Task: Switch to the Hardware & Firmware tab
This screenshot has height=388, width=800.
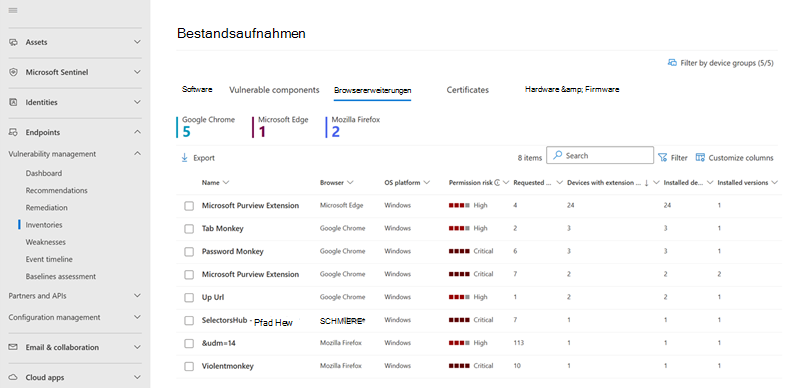Action: click(x=572, y=89)
